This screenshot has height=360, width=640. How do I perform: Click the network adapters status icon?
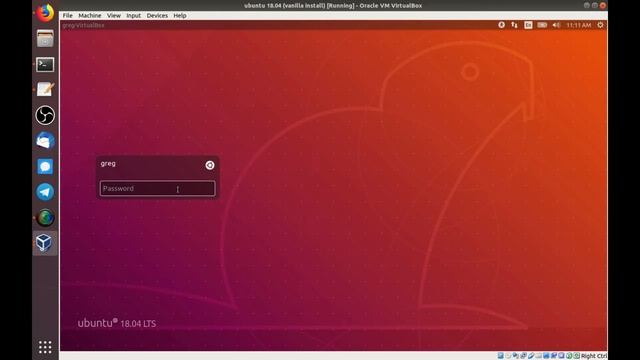pos(523,356)
